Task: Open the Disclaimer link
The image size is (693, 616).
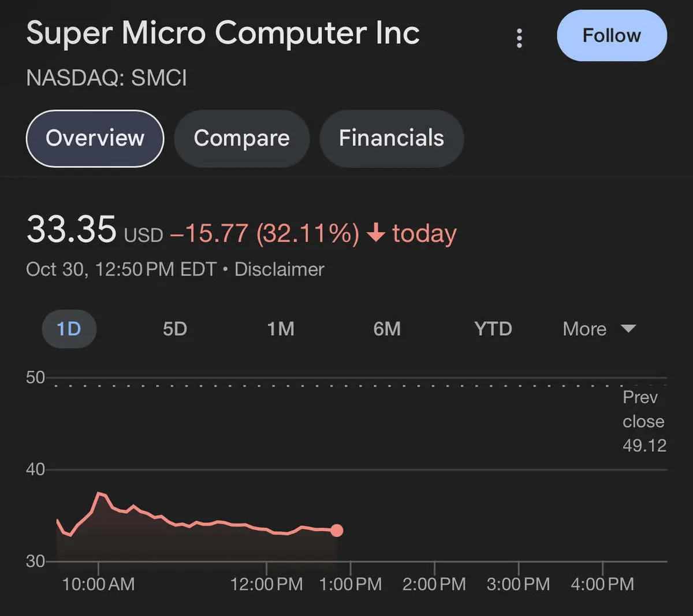Action: (x=279, y=269)
